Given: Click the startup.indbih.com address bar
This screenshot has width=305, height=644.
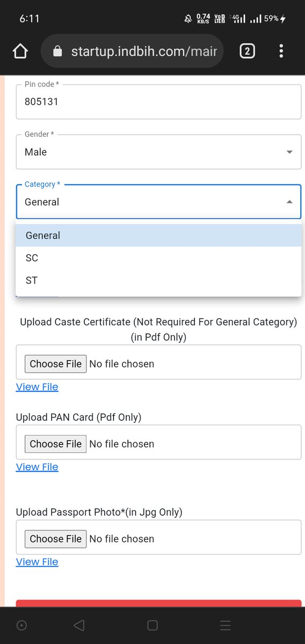Looking at the screenshot, I should [132, 52].
